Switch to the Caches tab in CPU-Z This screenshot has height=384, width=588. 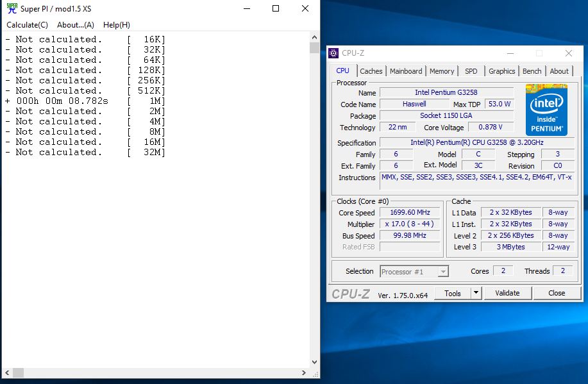pos(371,71)
